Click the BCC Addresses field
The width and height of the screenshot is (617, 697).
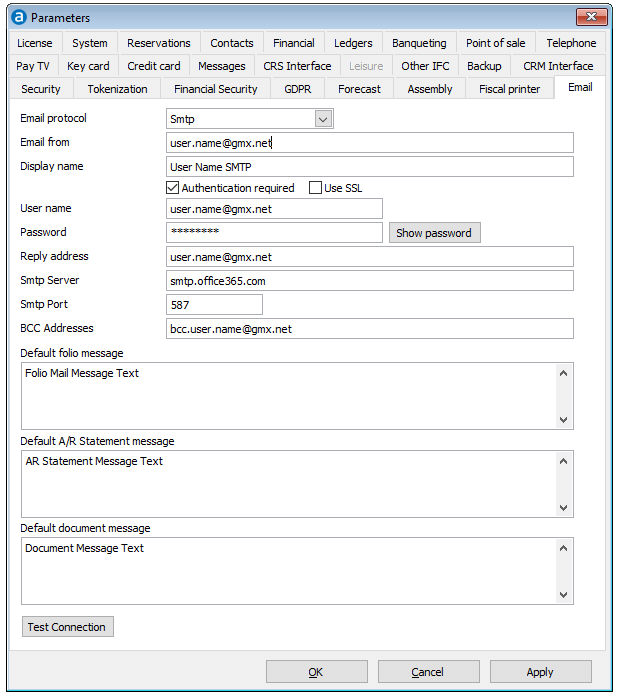point(370,329)
